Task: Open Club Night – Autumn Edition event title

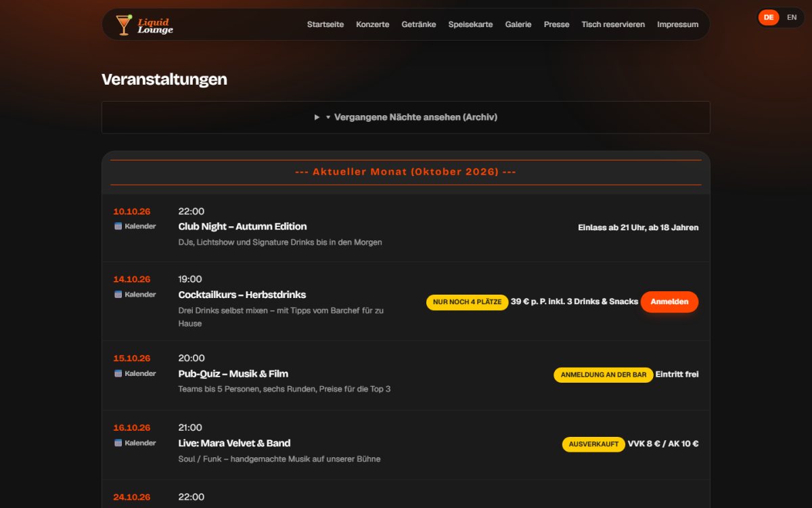Action: pos(242,226)
